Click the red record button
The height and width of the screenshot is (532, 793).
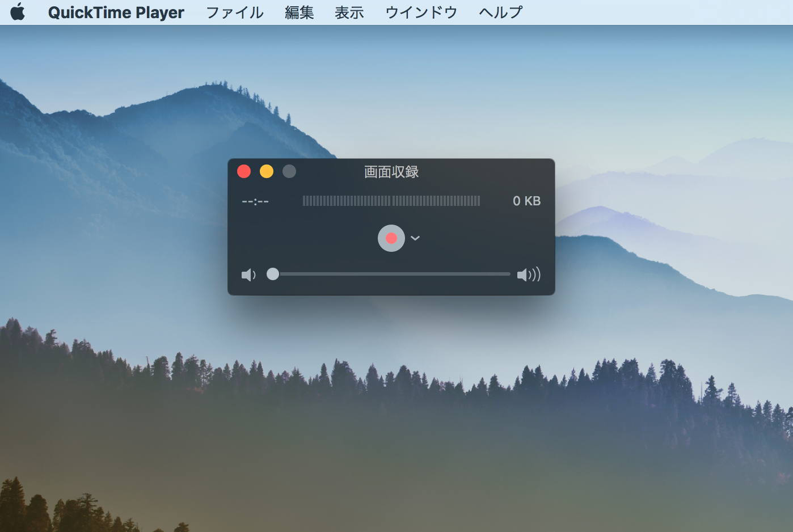pos(390,238)
